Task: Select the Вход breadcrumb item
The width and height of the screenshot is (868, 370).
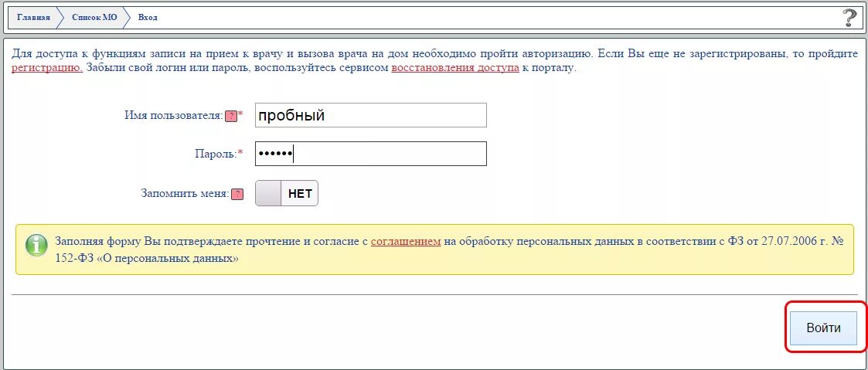Action: pyautogui.click(x=148, y=17)
